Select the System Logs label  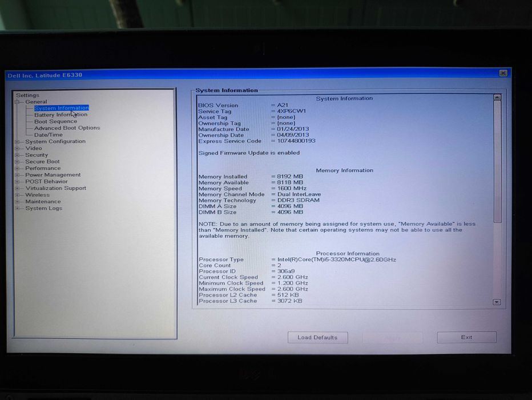point(44,208)
